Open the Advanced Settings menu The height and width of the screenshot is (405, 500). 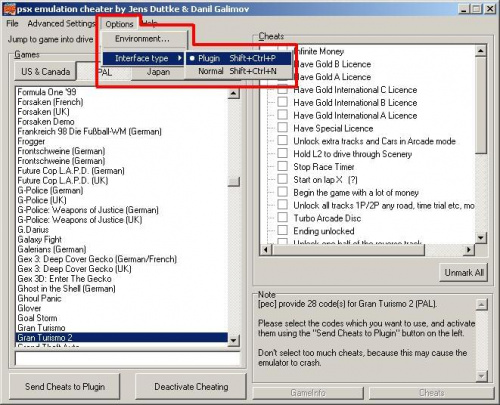coord(61,24)
